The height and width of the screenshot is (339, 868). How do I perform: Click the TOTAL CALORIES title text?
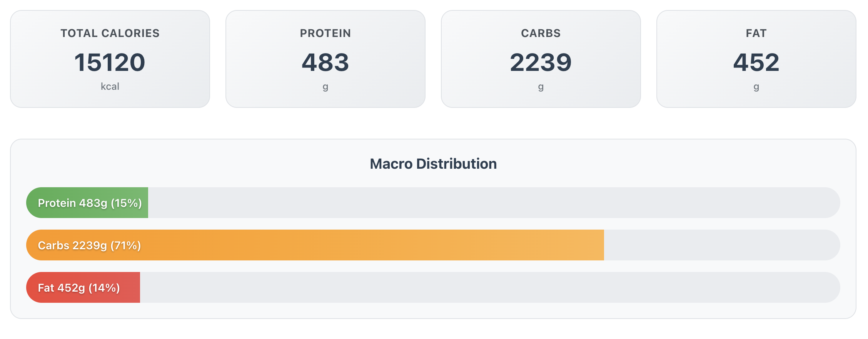coord(110,33)
